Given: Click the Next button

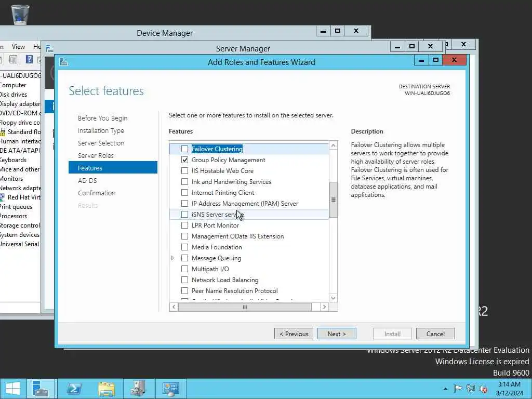Looking at the screenshot, I should [x=337, y=334].
